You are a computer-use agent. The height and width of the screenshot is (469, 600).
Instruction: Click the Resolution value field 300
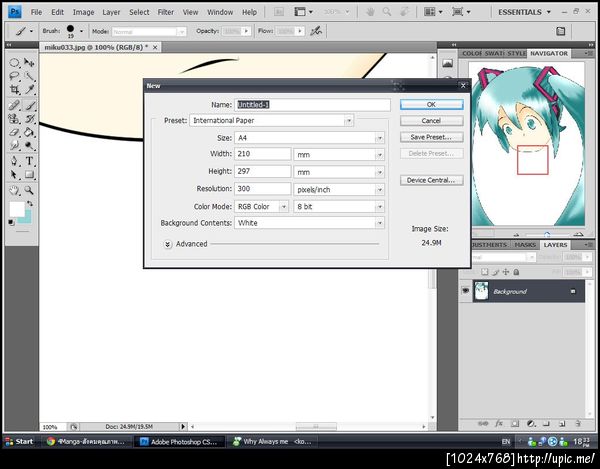262,189
